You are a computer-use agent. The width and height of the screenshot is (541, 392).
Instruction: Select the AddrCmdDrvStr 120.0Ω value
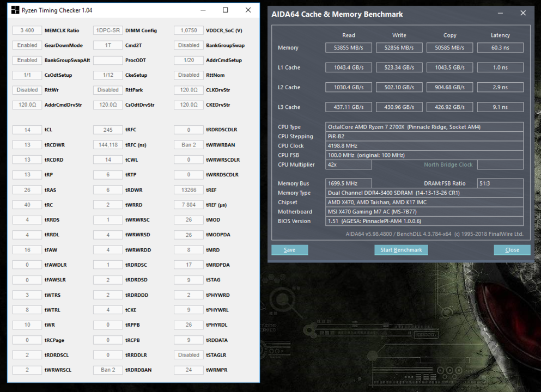(x=27, y=105)
